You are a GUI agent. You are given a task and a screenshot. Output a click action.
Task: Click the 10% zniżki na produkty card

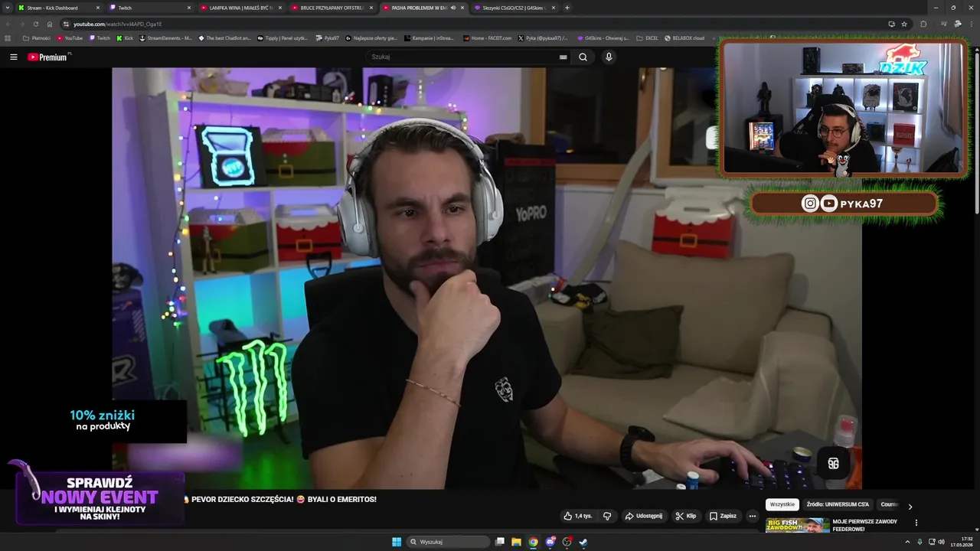click(103, 420)
